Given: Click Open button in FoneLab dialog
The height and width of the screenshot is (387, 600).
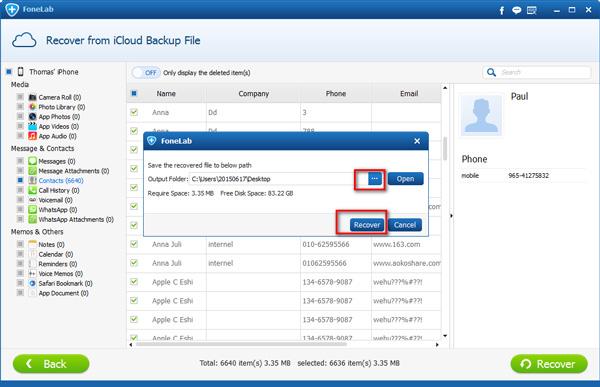Looking at the screenshot, I should coord(405,179).
